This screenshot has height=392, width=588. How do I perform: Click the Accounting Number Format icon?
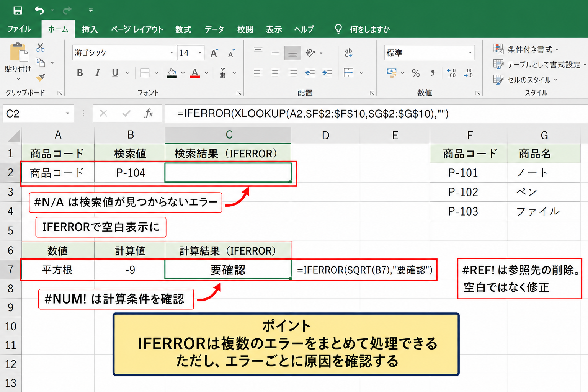(392, 73)
